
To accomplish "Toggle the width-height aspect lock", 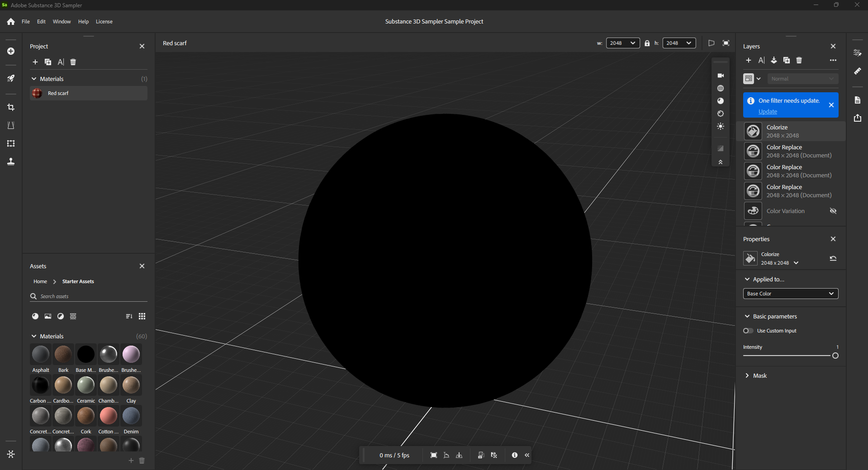I will click(647, 43).
